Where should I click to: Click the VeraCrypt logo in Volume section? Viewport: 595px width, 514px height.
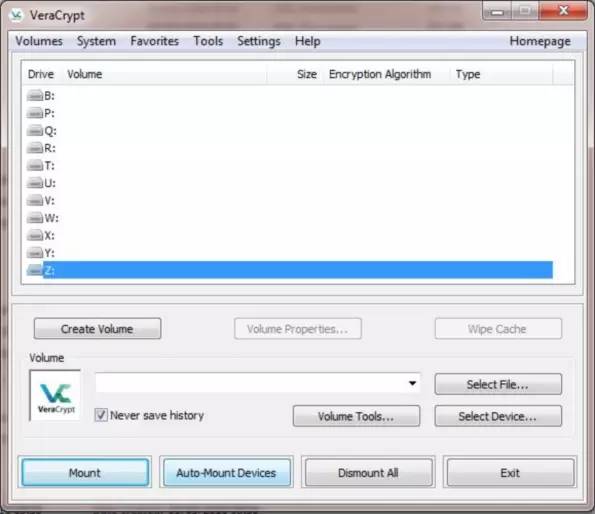pyautogui.click(x=56, y=396)
